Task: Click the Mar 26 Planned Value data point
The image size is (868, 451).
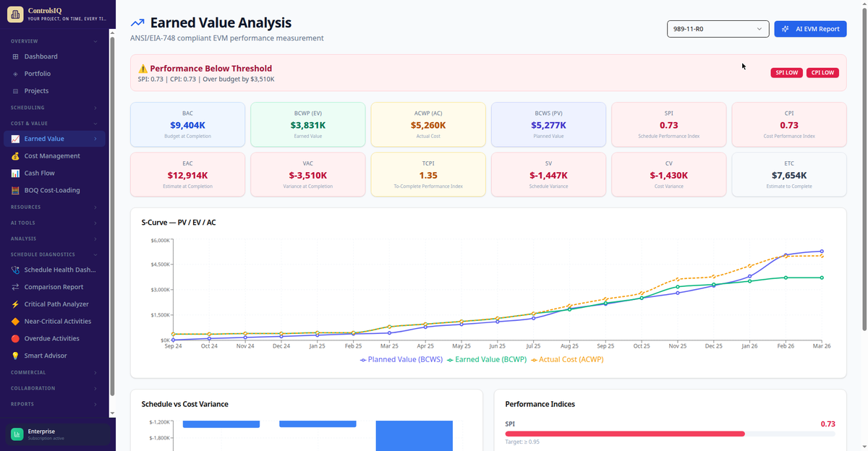Action: [x=822, y=252]
